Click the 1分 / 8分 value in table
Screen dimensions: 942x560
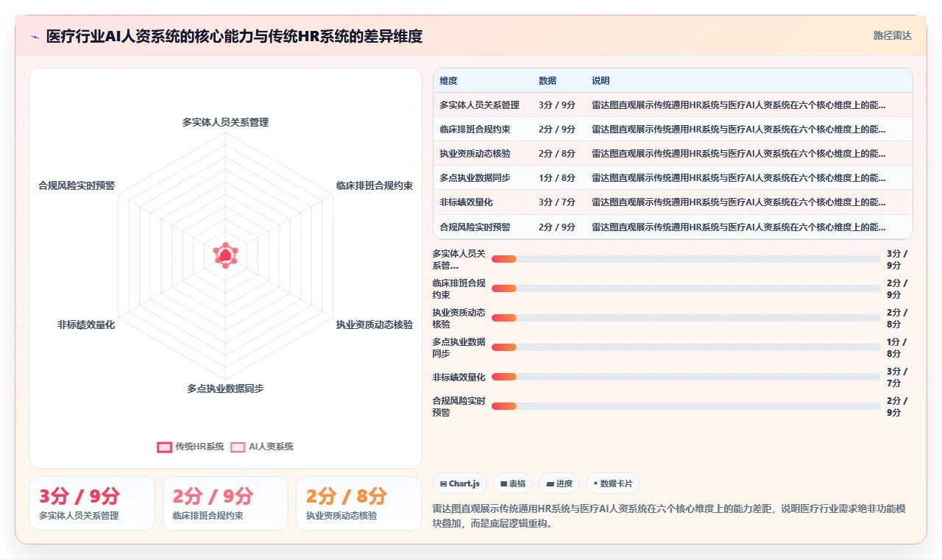(557, 178)
